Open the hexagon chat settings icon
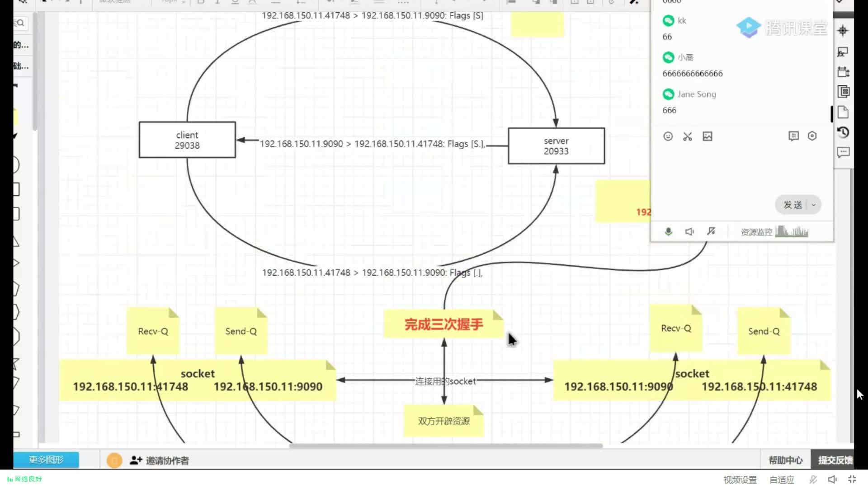Screen dimensions: 868x488 coord(812,136)
